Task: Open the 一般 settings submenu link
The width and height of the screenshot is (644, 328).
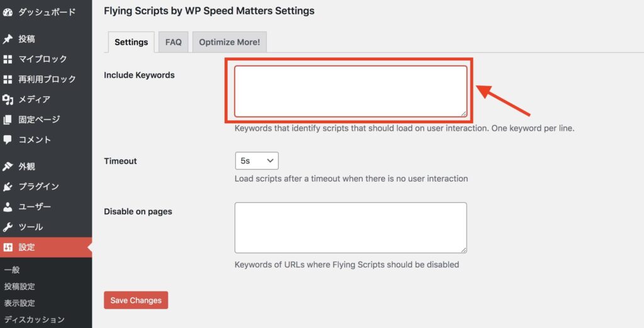Action: point(12,270)
